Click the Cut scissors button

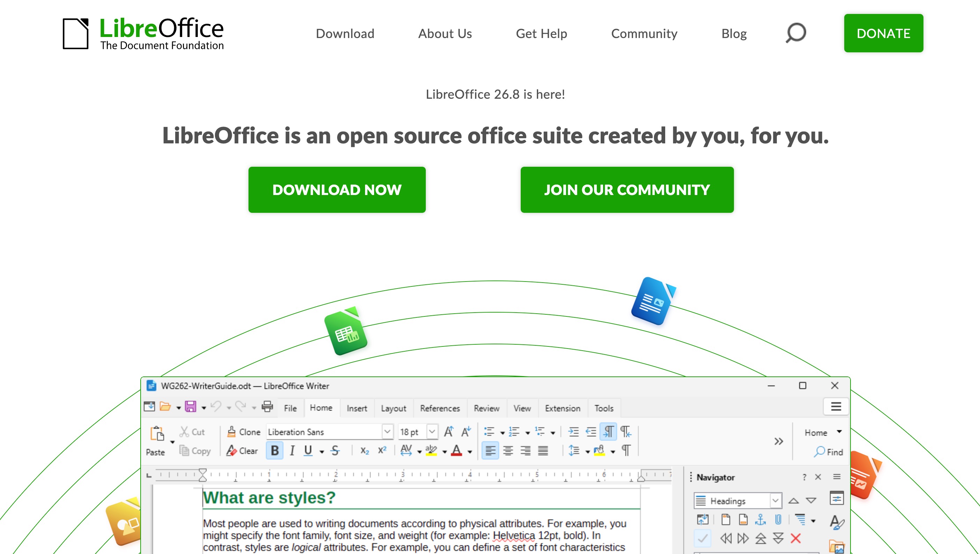click(192, 432)
